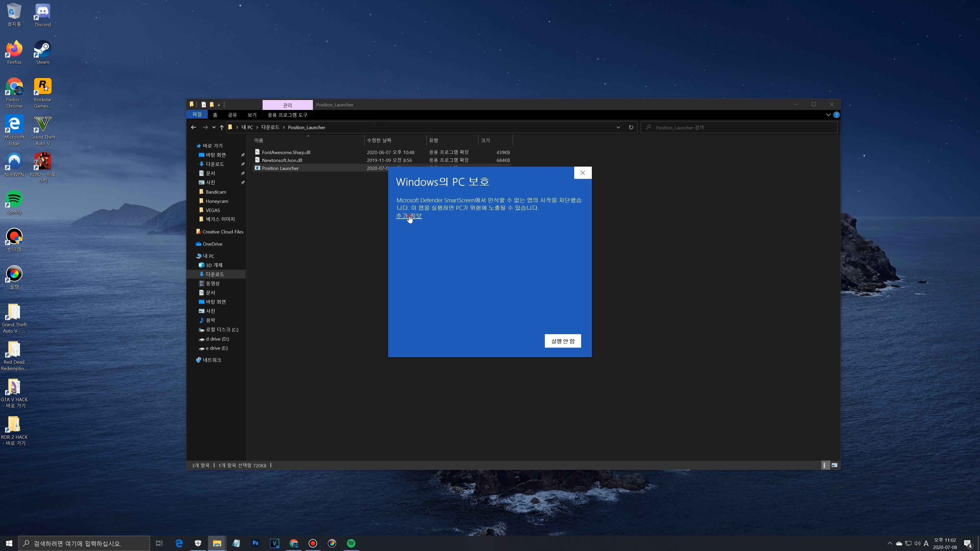Click the 추가 정보 link
The image size is (980, 551).
[409, 216]
